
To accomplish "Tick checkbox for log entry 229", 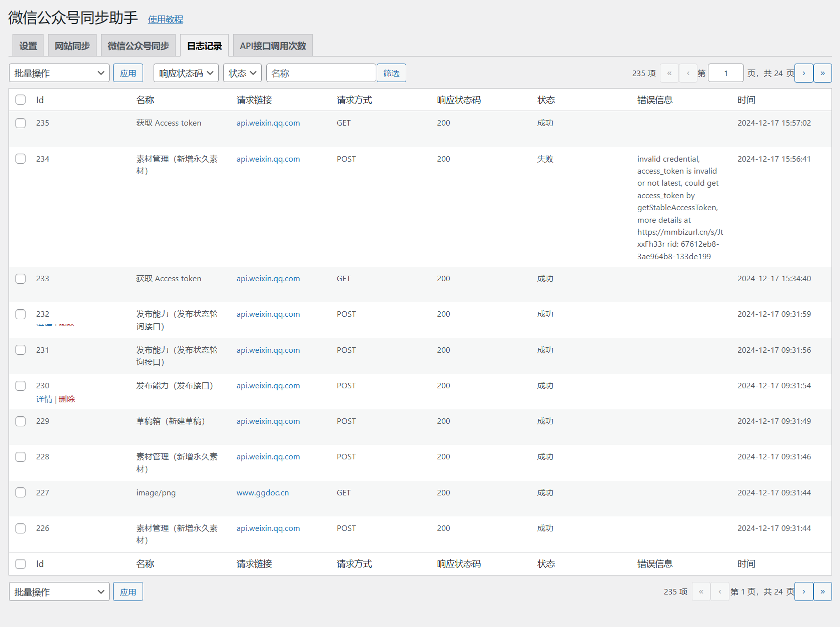I will [x=21, y=421].
